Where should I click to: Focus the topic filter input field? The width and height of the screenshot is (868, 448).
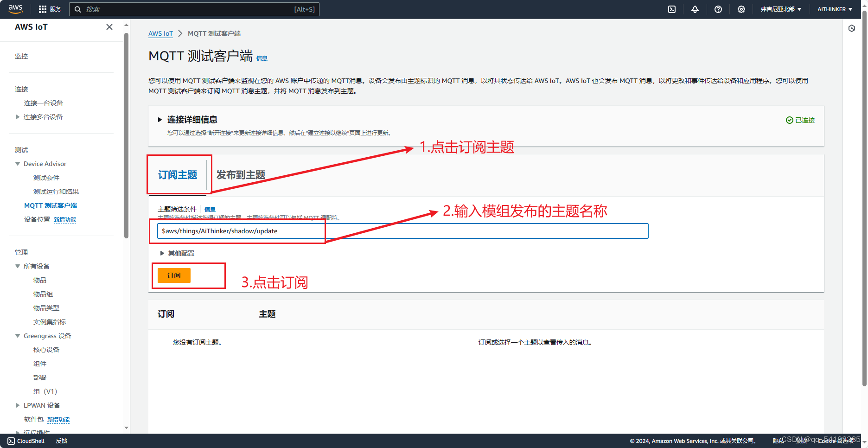(402, 231)
